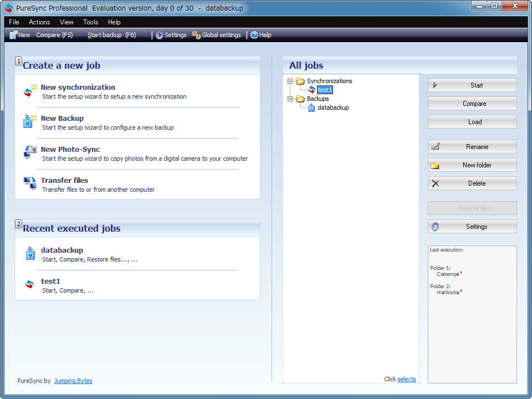
Task: Click the Rename pencil icon
Action: 435,146
